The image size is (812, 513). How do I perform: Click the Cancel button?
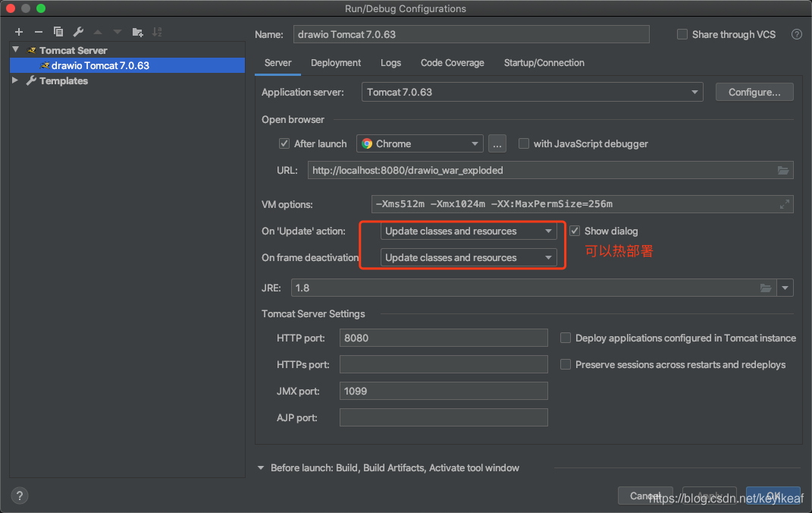(645, 496)
